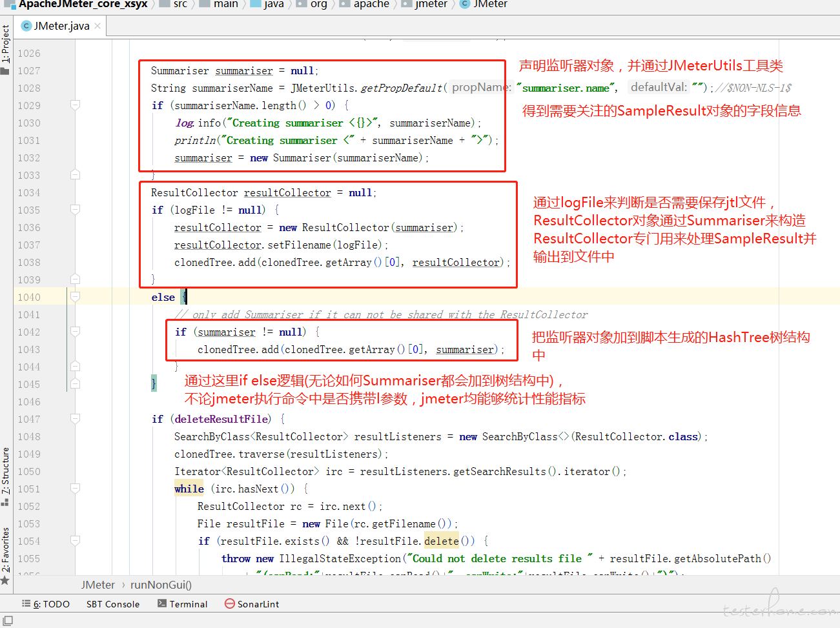The image size is (840, 628).
Task: Collapse the else block at line 1040
Action: pos(75,297)
